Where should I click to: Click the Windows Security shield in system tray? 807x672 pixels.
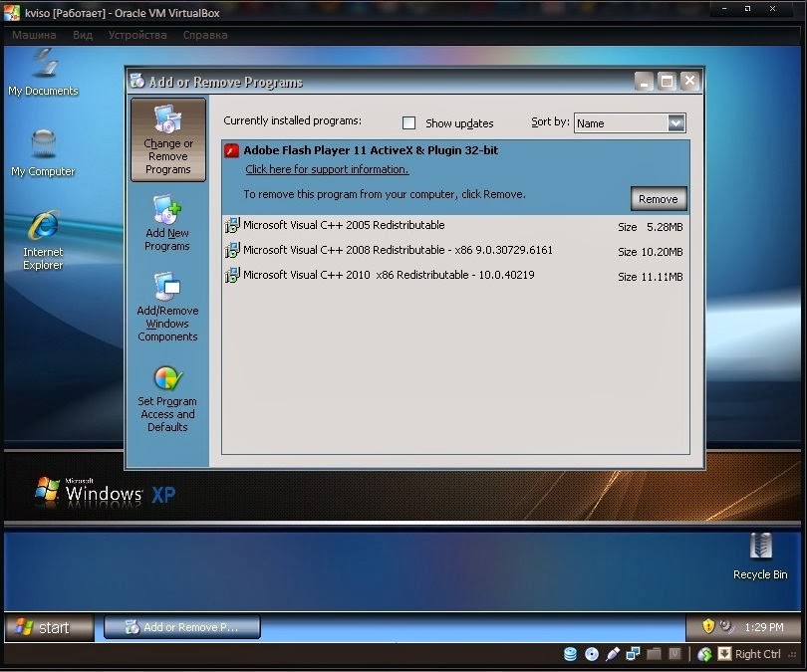click(707, 627)
